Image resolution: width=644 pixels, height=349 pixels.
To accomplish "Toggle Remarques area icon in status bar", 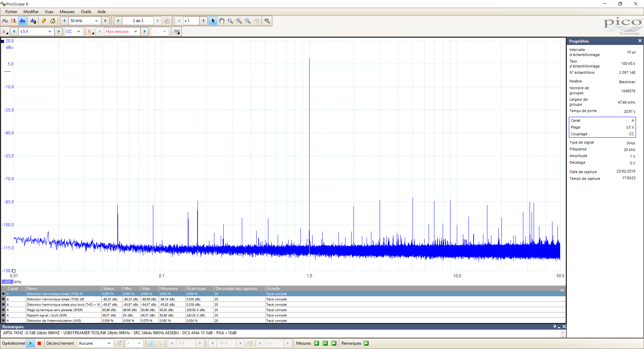I will click(x=366, y=343).
